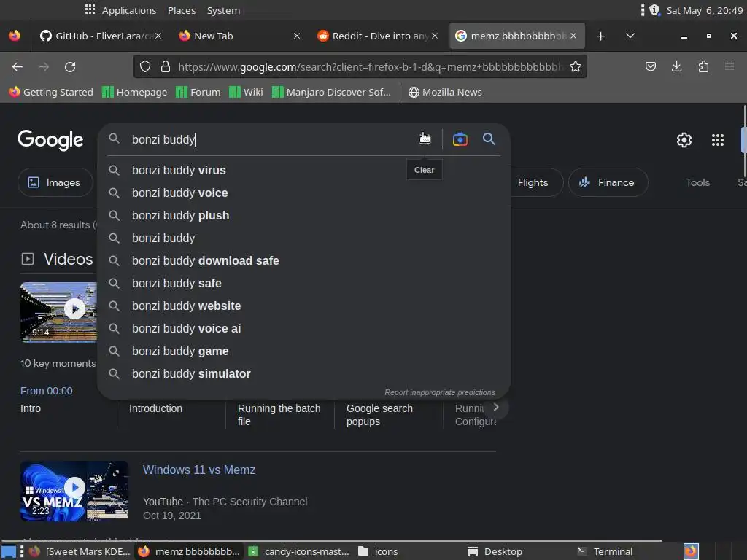Screen dimensions: 747x560
Task: Open the Wiki bookmark
Action: [x=246, y=92]
